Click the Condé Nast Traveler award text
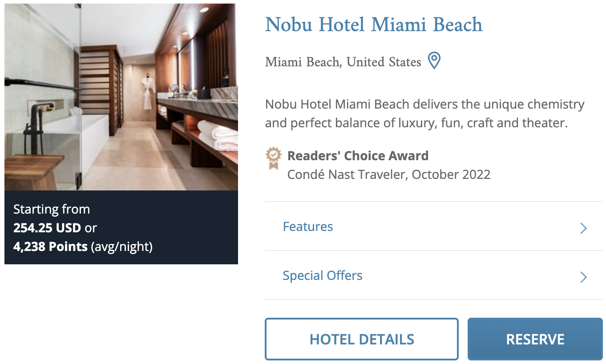This screenshot has height=364, width=606. coord(388,174)
